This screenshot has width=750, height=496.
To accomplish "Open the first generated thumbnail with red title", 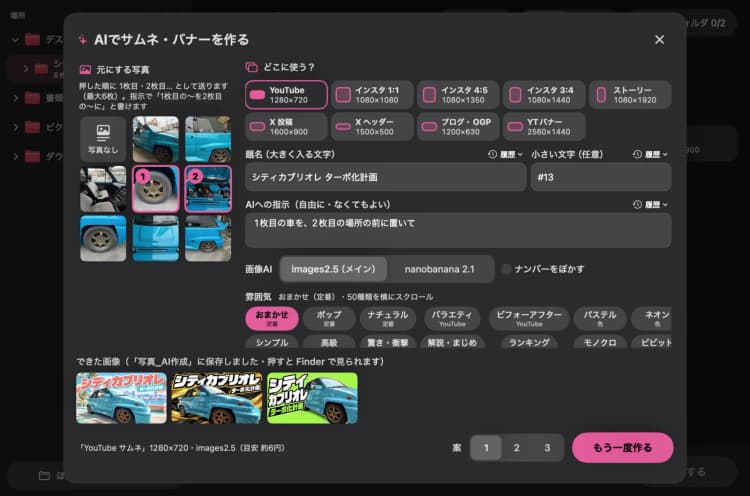I will click(x=121, y=398).
